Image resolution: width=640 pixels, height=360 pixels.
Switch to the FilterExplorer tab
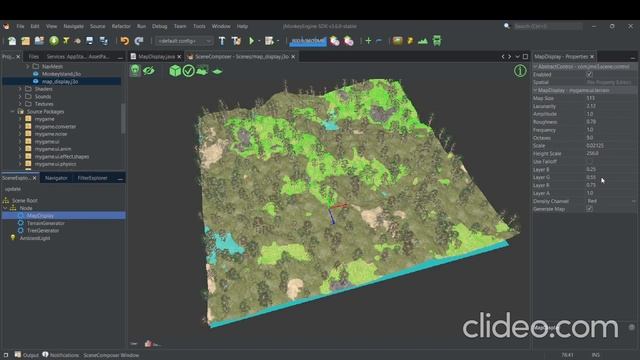92,178
